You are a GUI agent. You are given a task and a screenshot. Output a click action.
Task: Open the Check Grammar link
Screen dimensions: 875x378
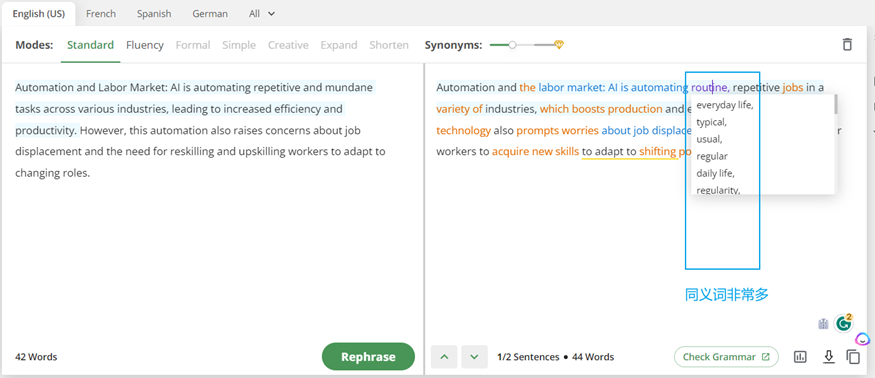[726, 357]
